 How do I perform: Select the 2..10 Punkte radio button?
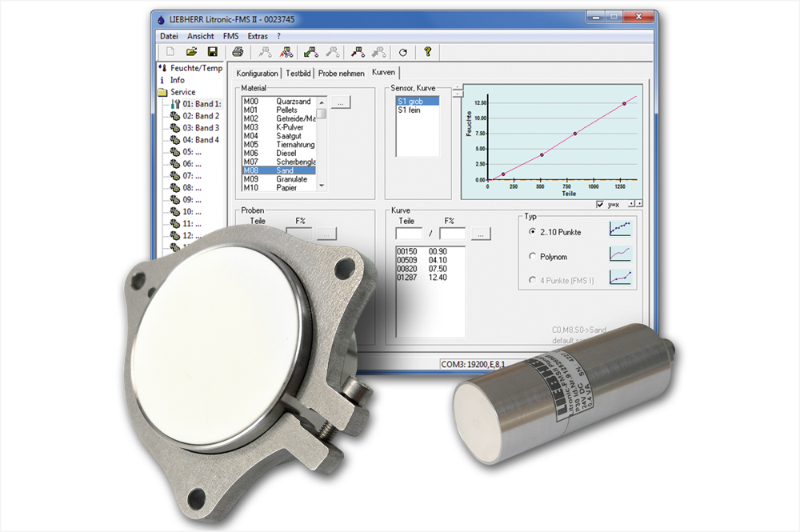tap(533, 231)
